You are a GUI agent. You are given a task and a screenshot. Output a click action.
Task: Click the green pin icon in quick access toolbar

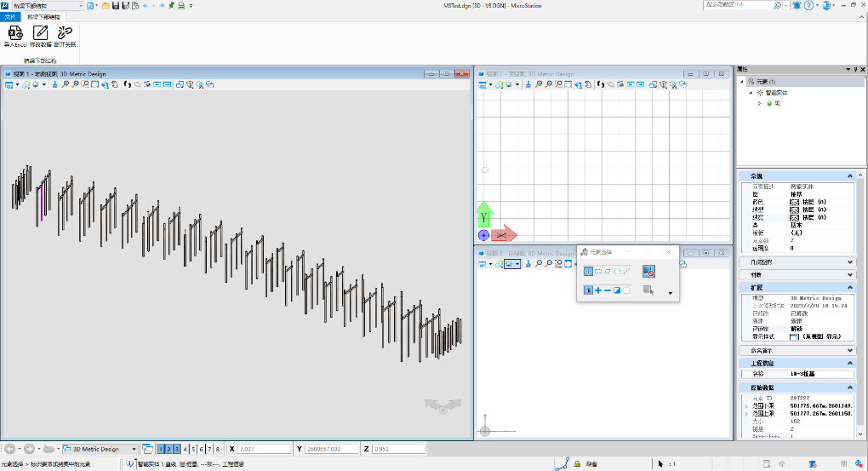[172, 6]
